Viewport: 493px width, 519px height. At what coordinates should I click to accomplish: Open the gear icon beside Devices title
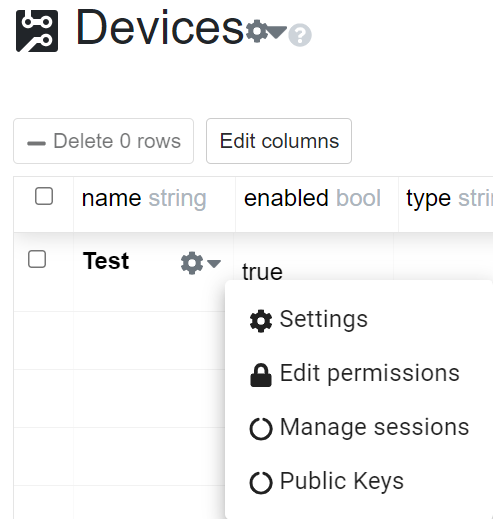257,31
